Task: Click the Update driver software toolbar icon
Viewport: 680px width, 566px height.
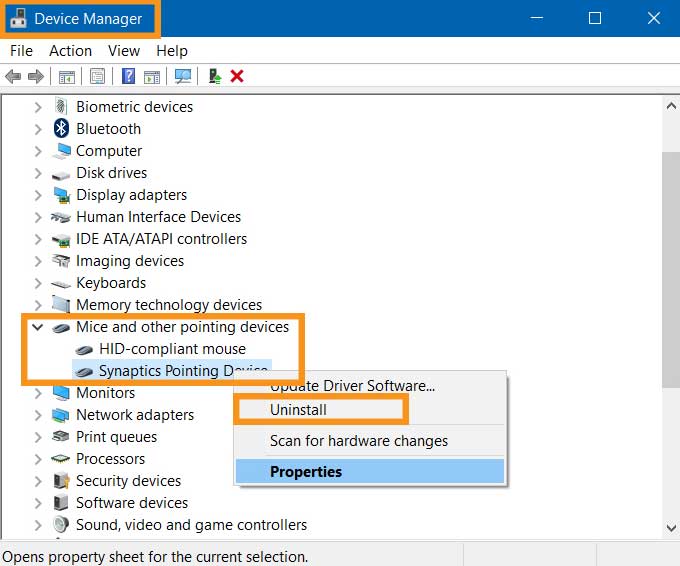Action: [x=215, y=76]
